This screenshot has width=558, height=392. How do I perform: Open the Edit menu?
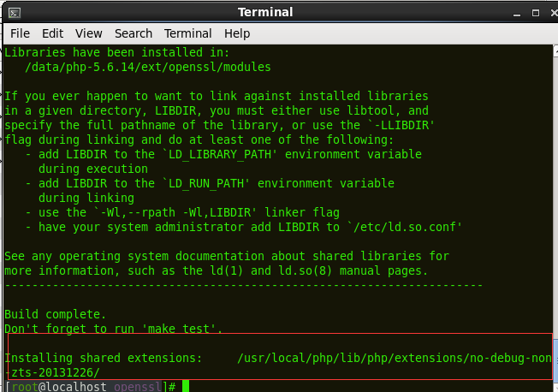pyautogui.click(x=53, y=33)
